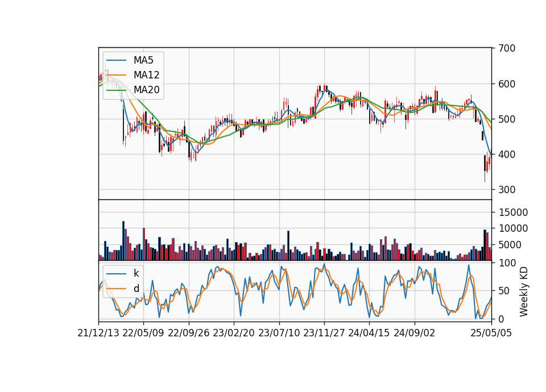The width and height of the screenshot is (546, 392).
Task: Click the 15000 volume axis value
Action: click(x=513, y=212)
